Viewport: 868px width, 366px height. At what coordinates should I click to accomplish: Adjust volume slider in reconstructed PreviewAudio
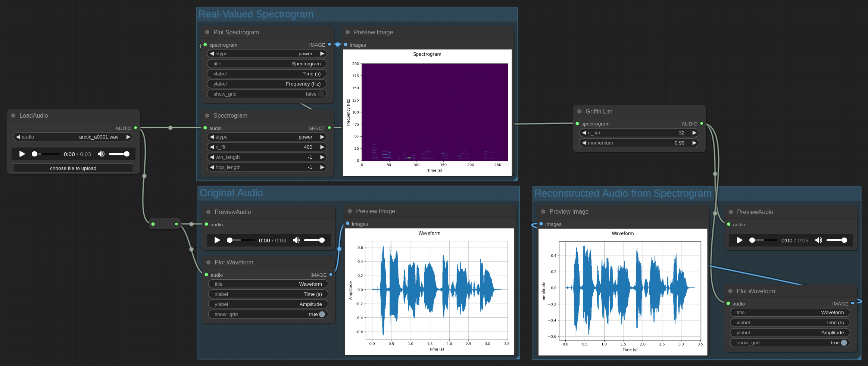tap(837, 240)
